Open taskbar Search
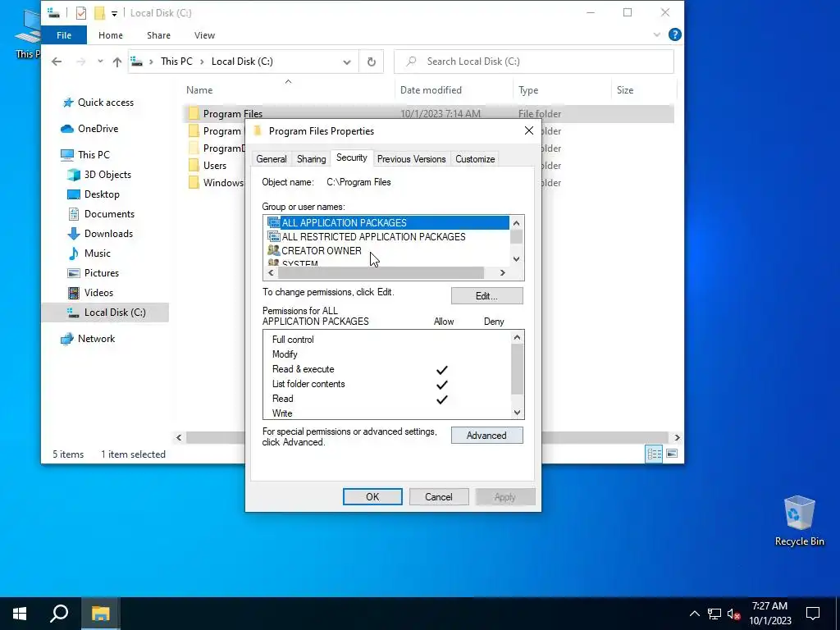 59,614
